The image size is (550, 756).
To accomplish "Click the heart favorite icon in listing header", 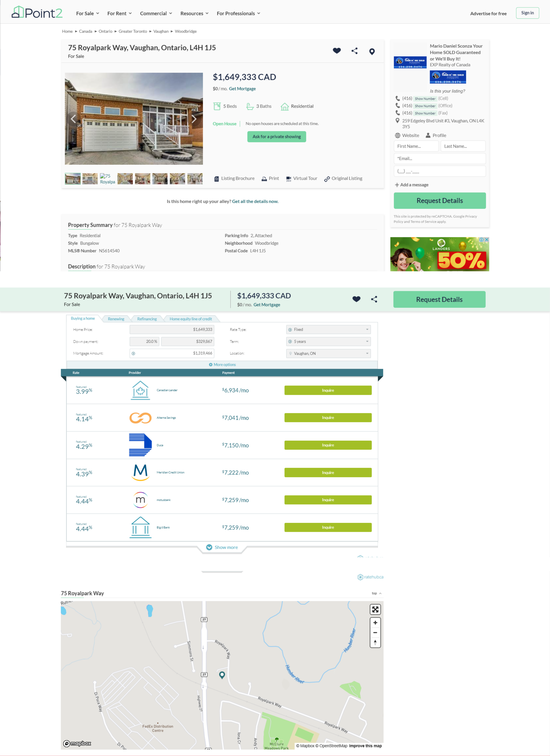I will [337, 51].
